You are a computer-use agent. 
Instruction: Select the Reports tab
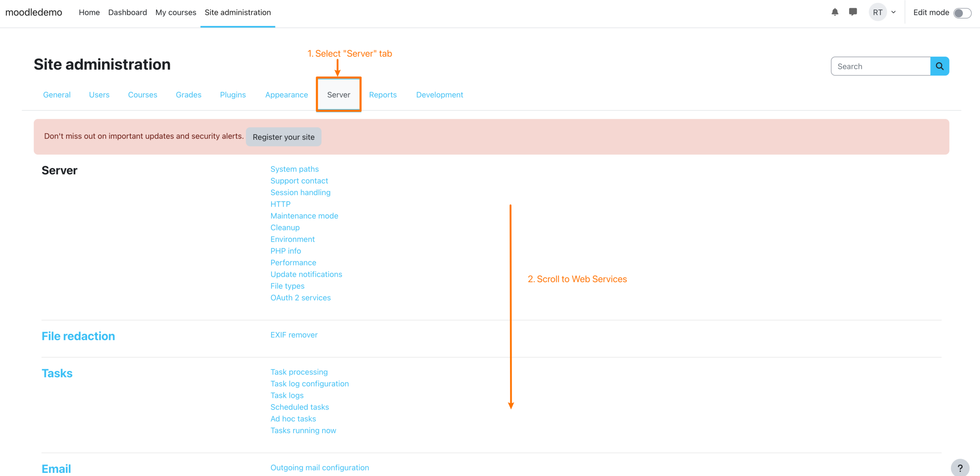pos(383,95)
